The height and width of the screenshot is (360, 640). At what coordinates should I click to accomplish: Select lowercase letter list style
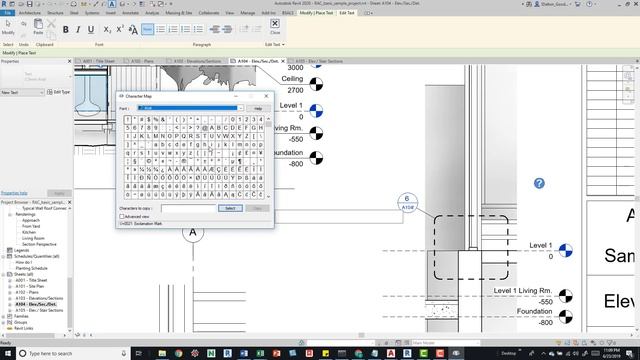(x=186, y=29)
